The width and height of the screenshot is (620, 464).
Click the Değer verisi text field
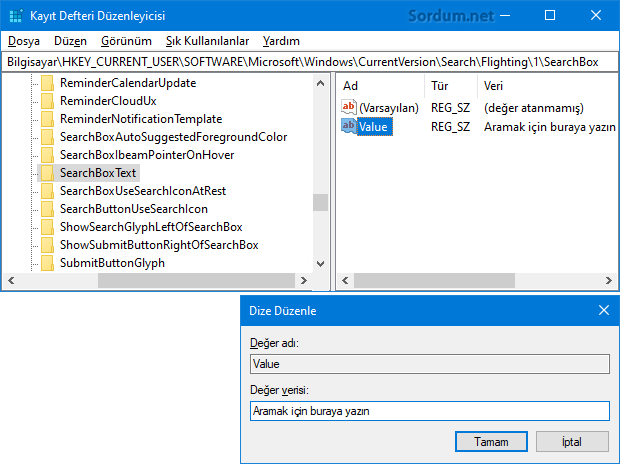pos(430,411)
